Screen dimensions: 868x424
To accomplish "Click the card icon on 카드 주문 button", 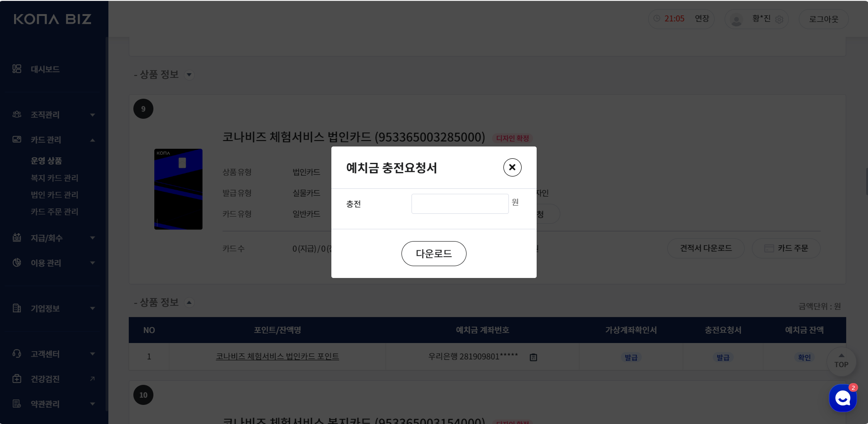I will click(769, 248).
